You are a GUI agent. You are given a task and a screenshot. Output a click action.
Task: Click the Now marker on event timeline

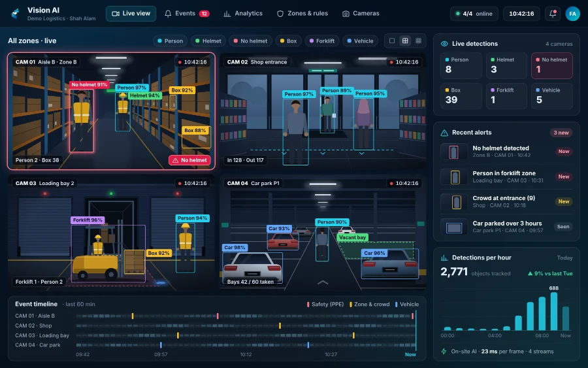click(410, 354)
